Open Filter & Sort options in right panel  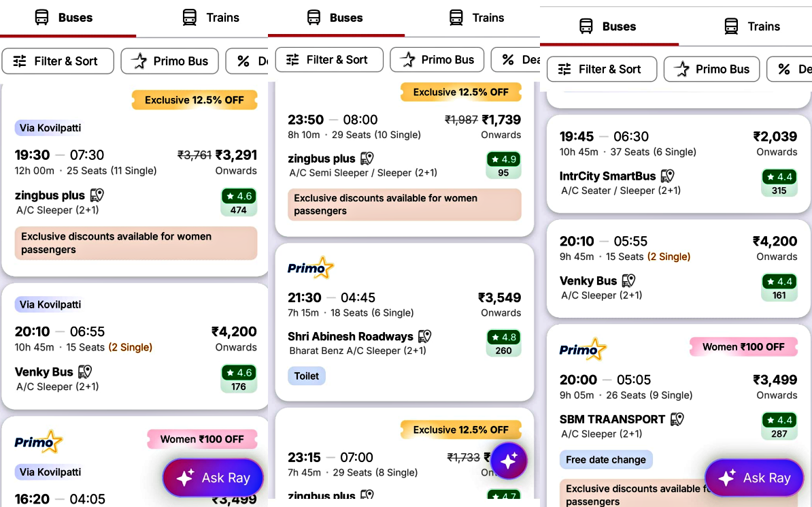click(x=601, y=69)
